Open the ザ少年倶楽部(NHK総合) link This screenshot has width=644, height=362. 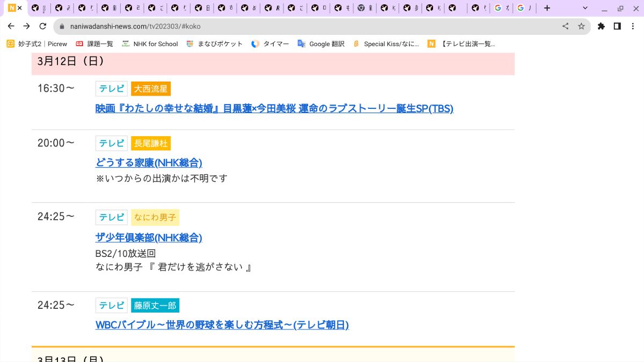149,238
